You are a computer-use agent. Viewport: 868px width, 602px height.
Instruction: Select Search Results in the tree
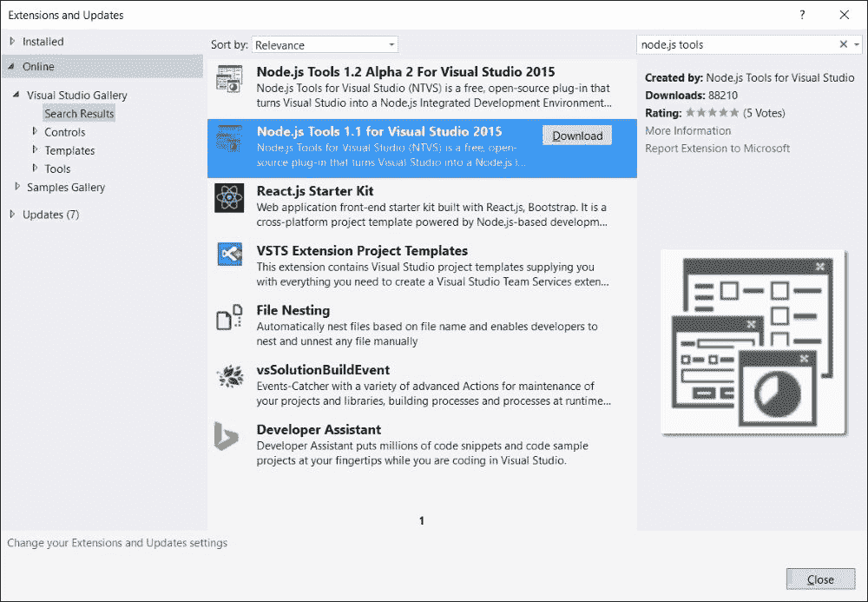(x=79, y=114)
